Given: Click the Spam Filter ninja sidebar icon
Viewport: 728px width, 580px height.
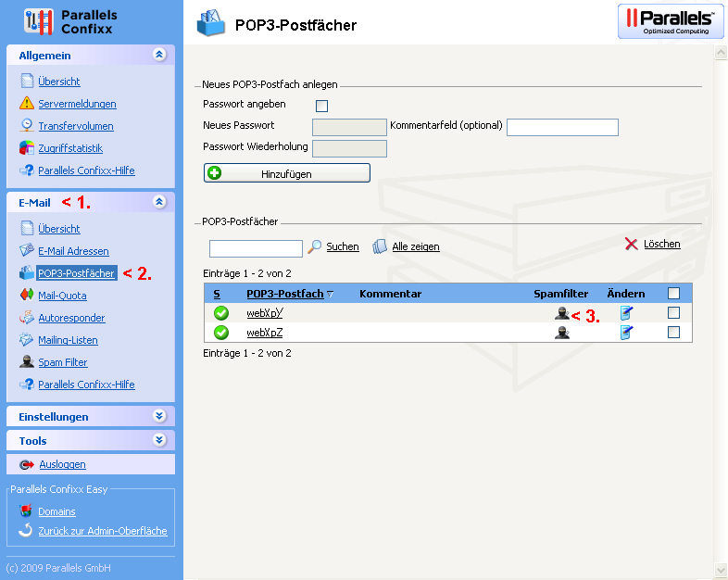Looking at the screenshot, I should pyautogui.click(x=27, y=361).
